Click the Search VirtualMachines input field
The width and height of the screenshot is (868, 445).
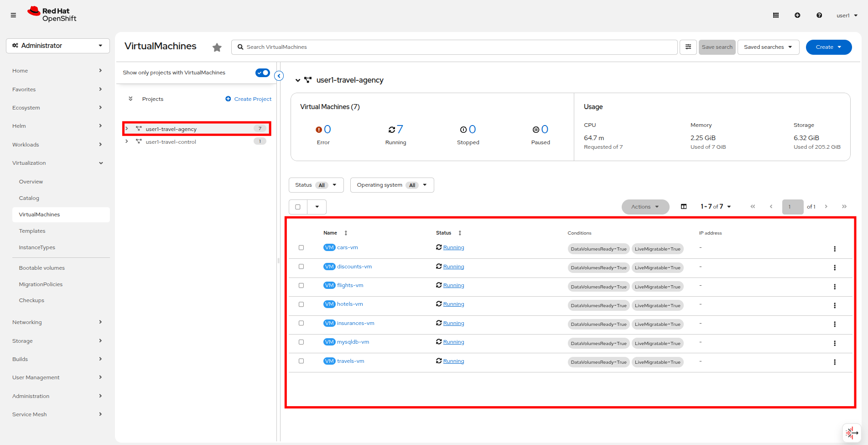tap(456, 47)
